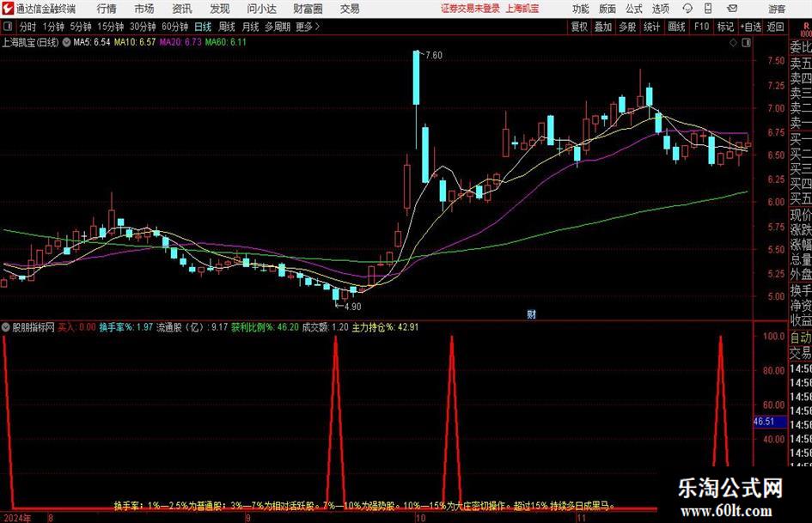Open the 问小达 menu
The image size is (812, 523).
(261, 9)
